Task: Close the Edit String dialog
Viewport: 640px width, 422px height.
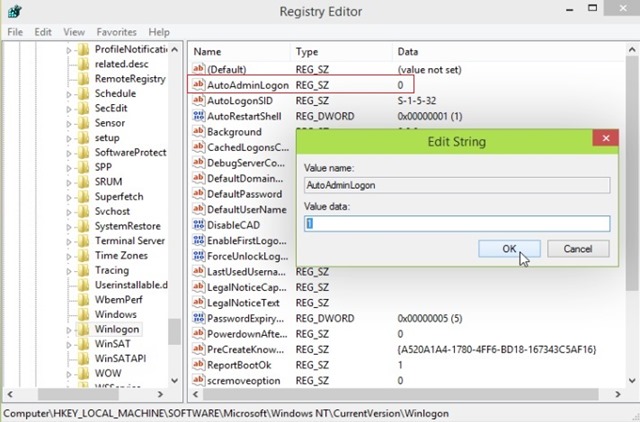Action: [606, 138]
